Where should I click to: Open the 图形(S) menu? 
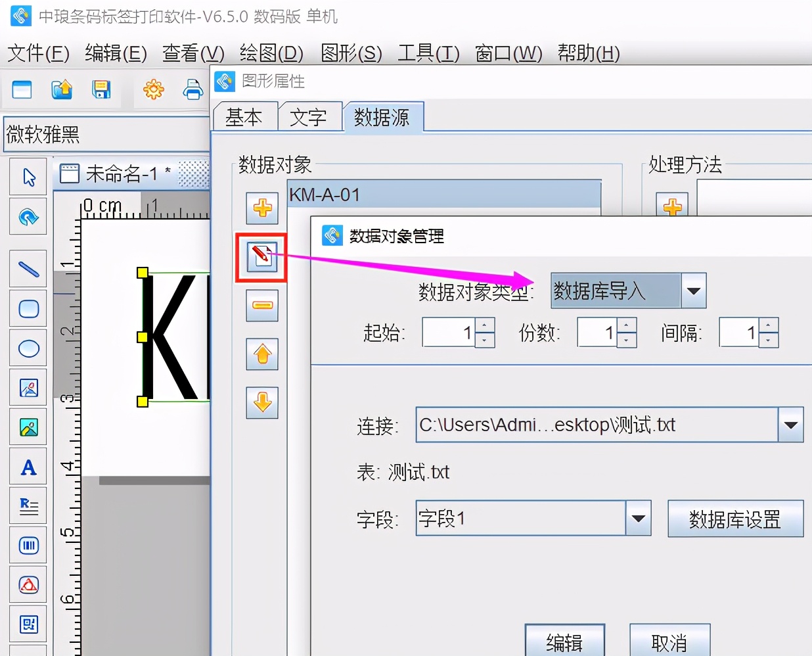(351, 53)
